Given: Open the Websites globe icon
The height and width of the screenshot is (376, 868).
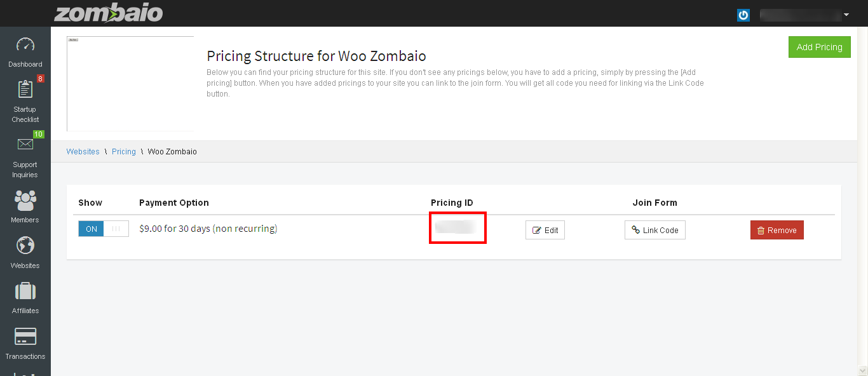Looking at the screenshot, I should (x=25, y=246).
